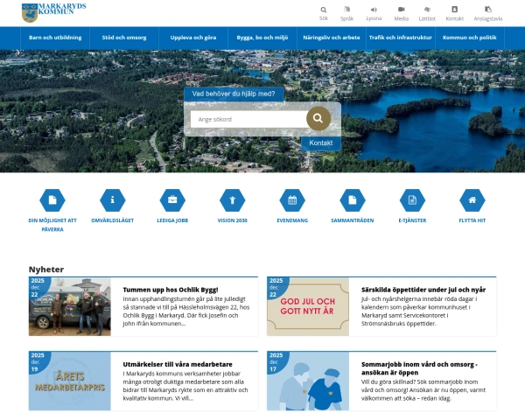Image resolution: width=525 pixels, height=420 pixels.
Task: Open the Anslagstavla notice board icon
Action: click(x=488, y=10)
